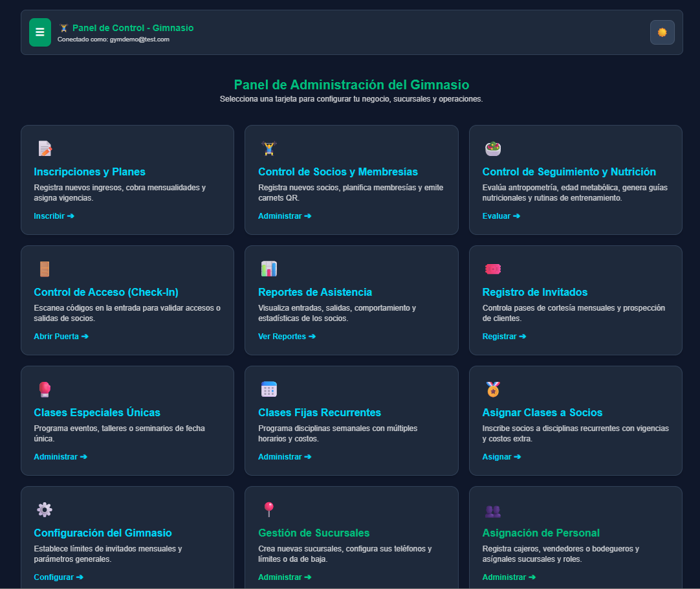Follow the Inscribir link
Screen dimensions: 700x589
[x=54, y=216]
